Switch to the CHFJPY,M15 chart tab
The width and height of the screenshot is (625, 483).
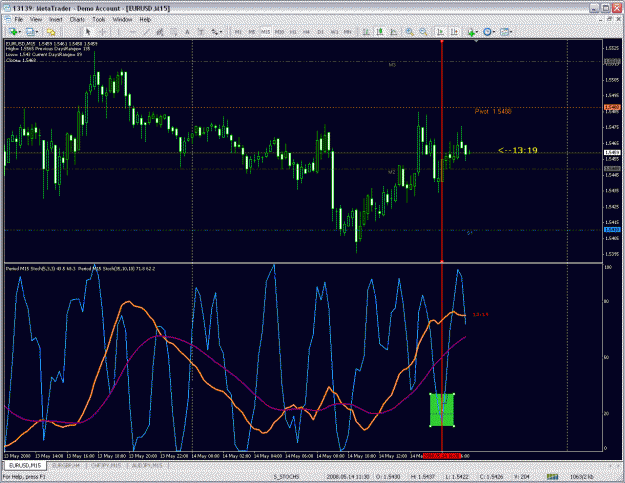[x=106, y=465]
